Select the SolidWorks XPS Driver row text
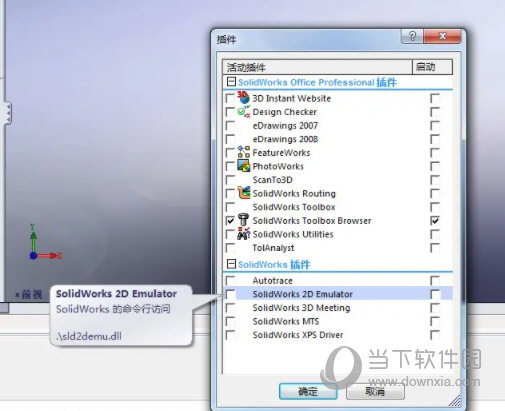This screenshot has height=411, width=505. coord(298,335)
